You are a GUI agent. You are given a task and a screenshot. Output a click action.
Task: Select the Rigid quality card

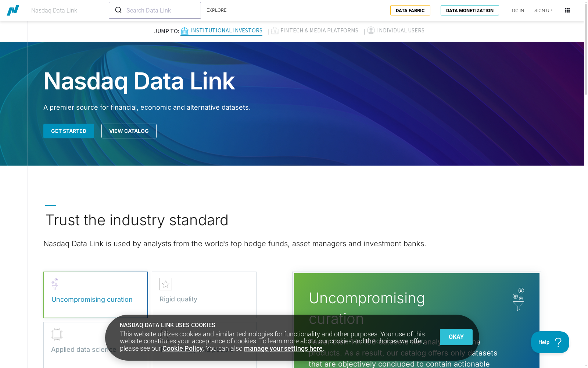click(x=204, y=295)
